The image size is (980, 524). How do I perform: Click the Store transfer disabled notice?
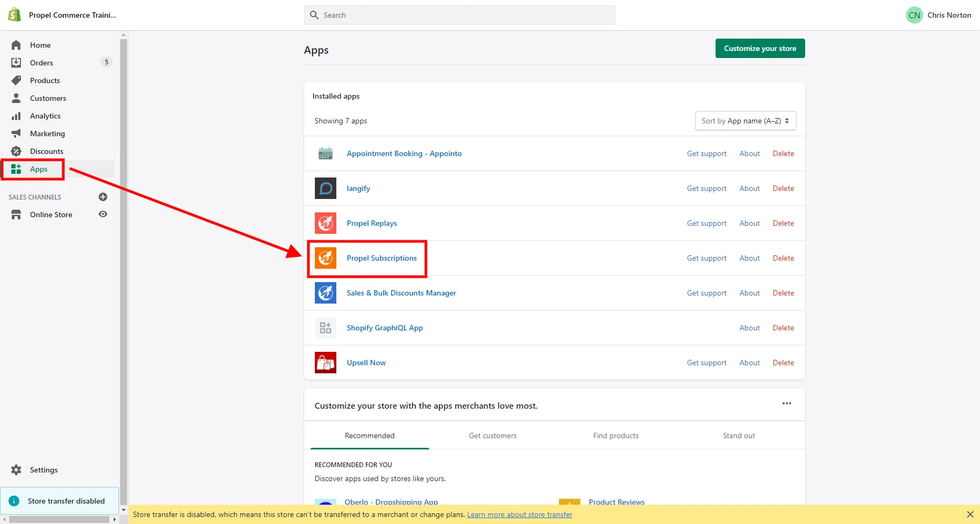[60, 501]
